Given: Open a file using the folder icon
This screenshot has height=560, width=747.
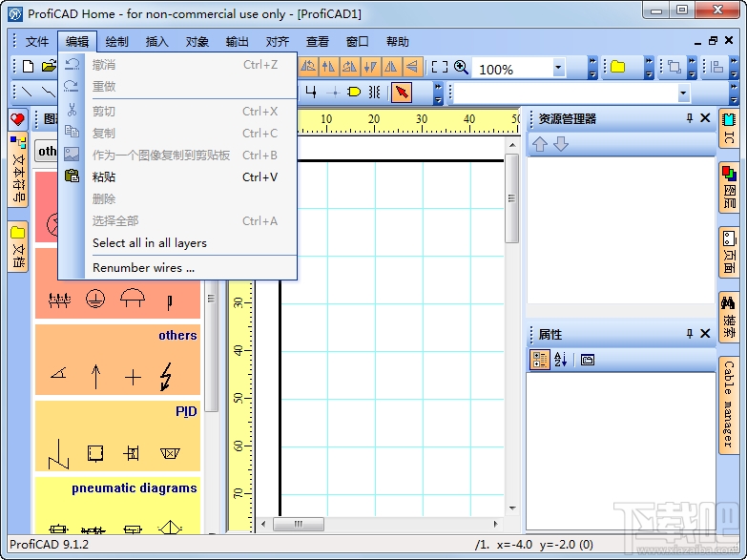Looking at the screenshot, I should coord(49,66).
